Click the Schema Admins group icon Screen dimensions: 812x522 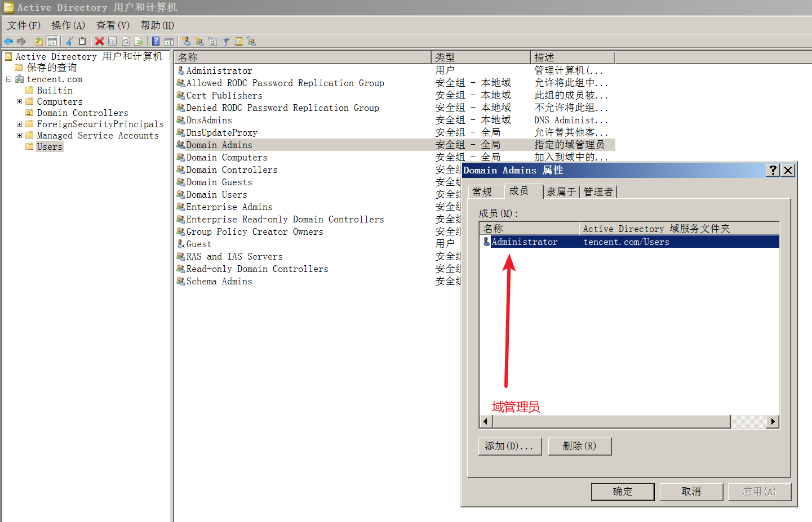[181, 281]
